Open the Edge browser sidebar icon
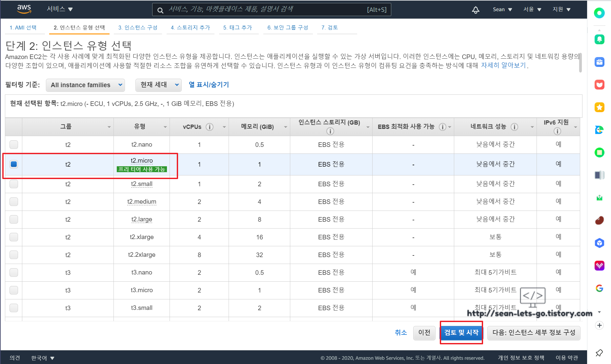Viewport: 611px width, 364px height. pos(599,130)
